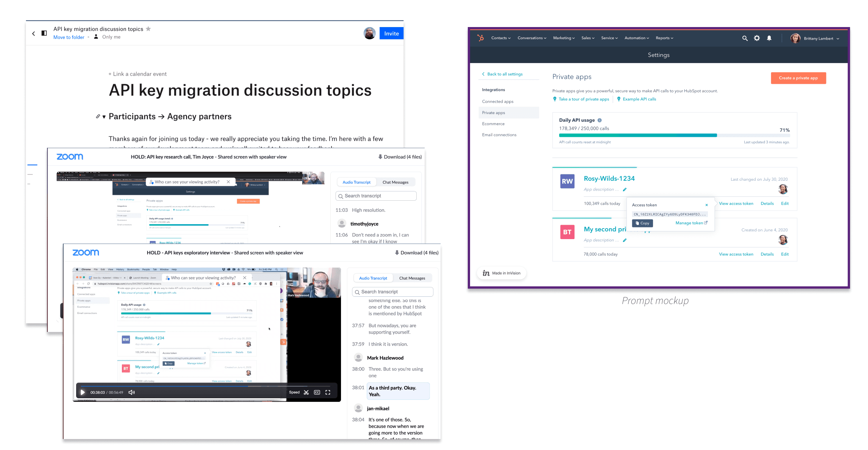This screenshot has width=868, height=450.
Task: Open the notifications bell icon
Action: tap(769, 38)
